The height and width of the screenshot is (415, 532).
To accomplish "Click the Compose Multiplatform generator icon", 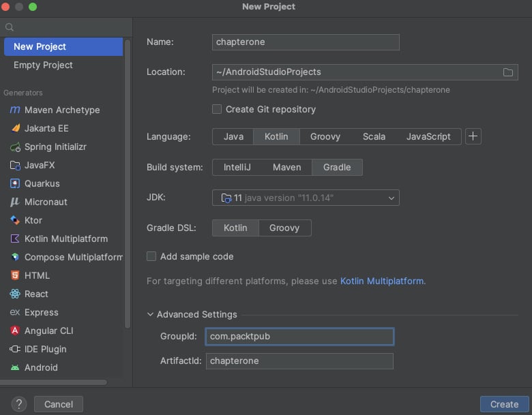I will click(15, 257).
